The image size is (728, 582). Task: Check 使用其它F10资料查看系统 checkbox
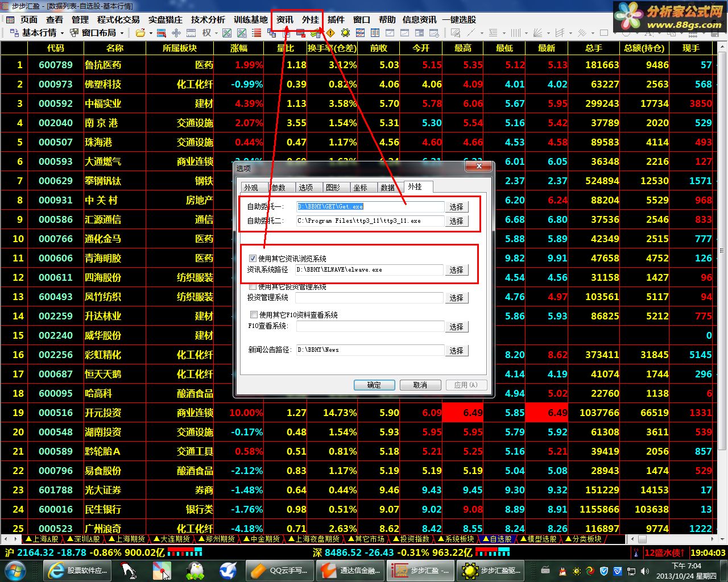(254, 314)
